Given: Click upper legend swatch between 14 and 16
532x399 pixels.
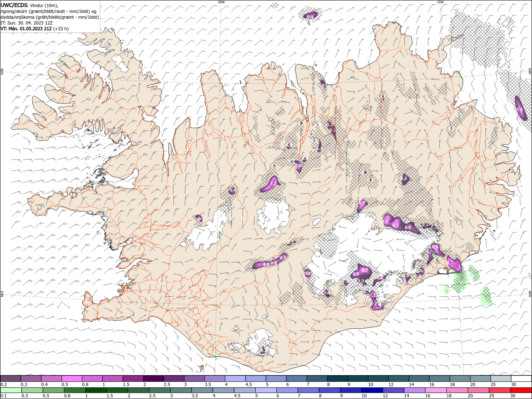Looking at the screenshot, I should pos(419,379).
